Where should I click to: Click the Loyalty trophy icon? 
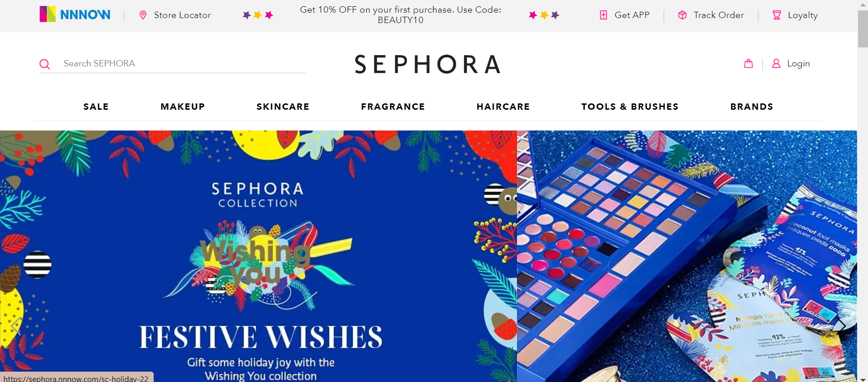tap(777, 15)
